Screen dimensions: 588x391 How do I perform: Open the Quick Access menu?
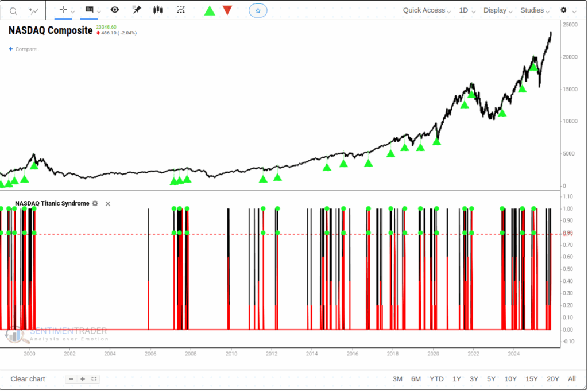click(x=424, y=10)
